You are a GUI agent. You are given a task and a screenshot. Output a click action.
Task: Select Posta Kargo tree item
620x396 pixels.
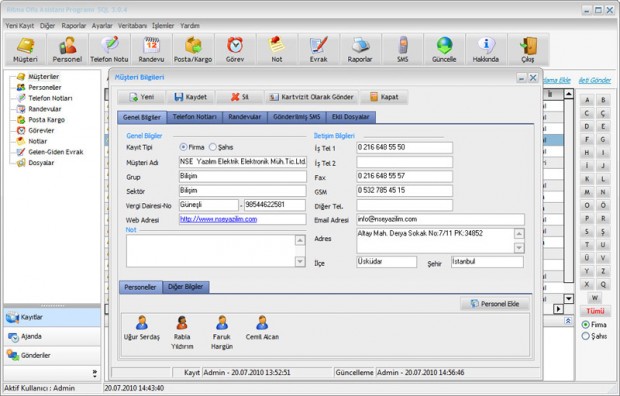pos(46,119)
